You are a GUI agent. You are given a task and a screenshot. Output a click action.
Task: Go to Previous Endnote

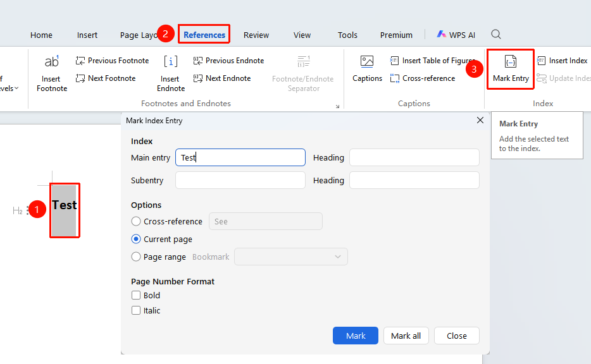click(228, 61)
